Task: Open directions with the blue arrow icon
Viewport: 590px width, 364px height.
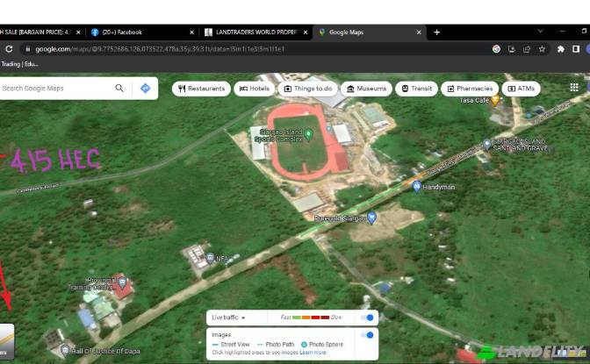Action: pyautogui.click(x=145, y=89)
